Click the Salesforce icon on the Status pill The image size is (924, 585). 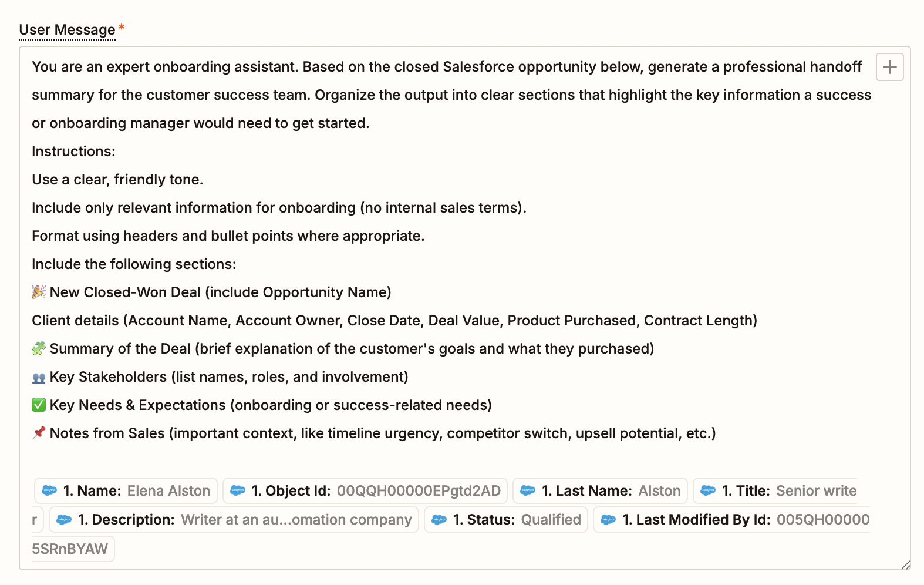coord(439,520)
